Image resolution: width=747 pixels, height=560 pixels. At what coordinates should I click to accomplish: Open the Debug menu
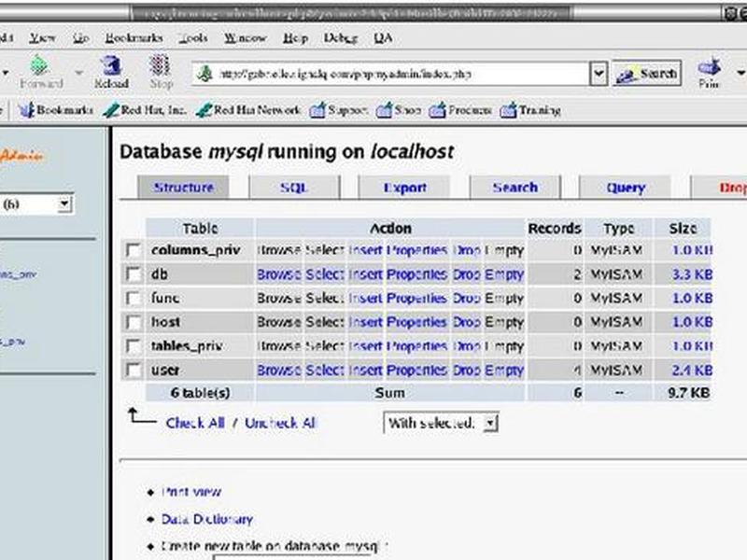[x=340, y=37]
